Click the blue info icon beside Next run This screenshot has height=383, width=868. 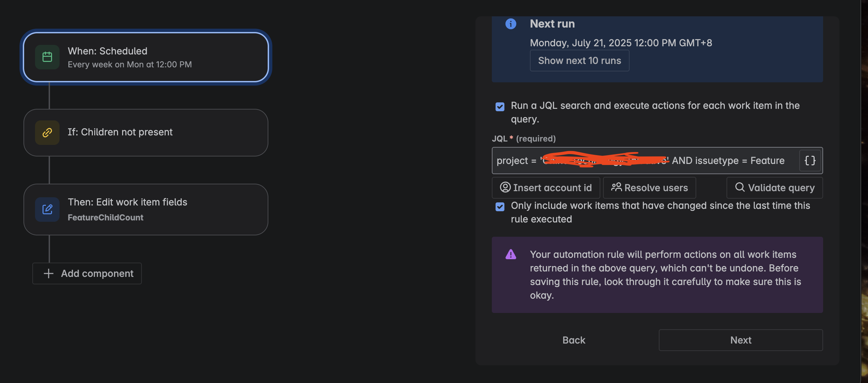pos(511,24)
